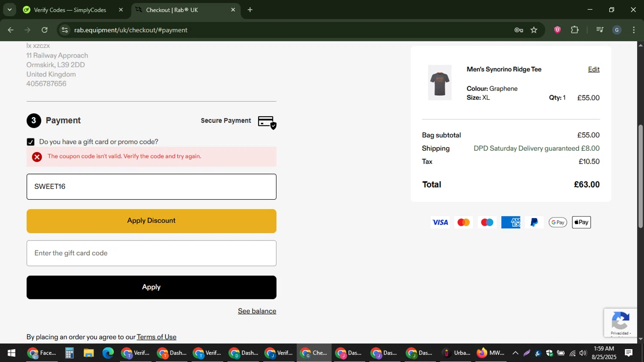Click the Total amount £63.00
Viewport: 644px width, 362px height.
point(586,185)
